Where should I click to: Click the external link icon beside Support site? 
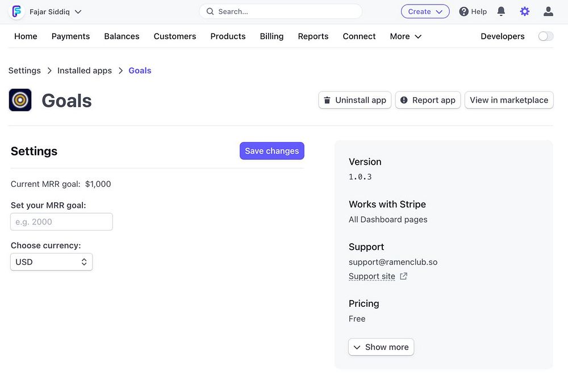click(403, 276)
